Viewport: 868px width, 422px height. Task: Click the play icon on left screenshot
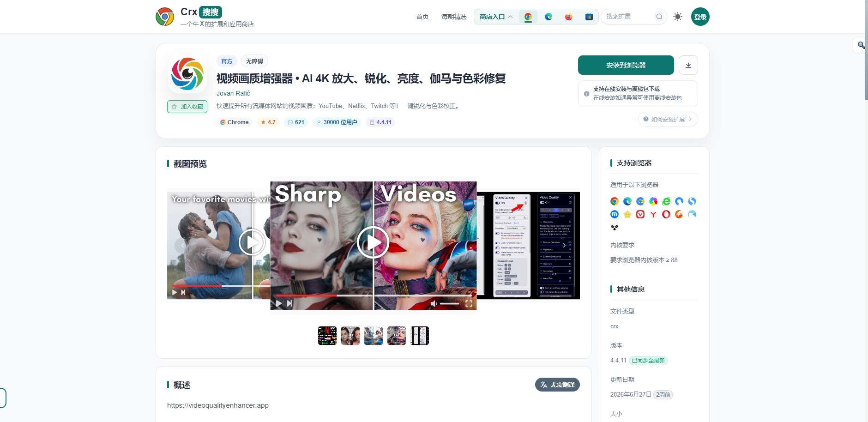pos(252,242)
